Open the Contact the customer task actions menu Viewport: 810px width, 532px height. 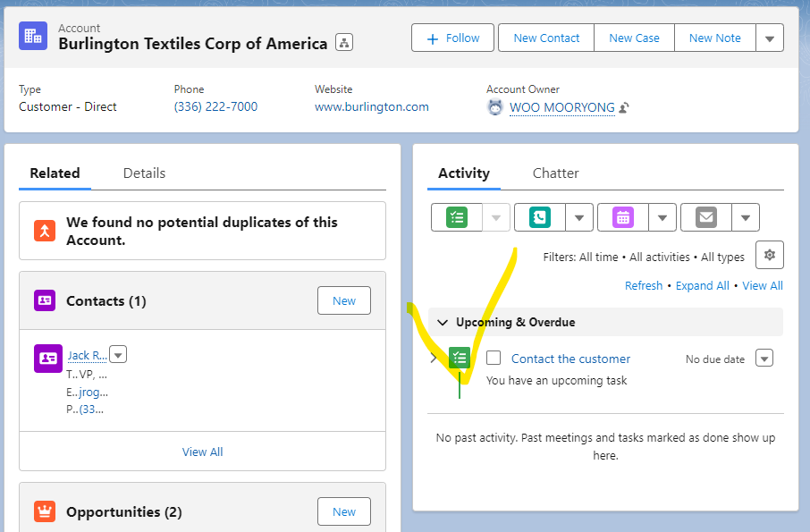pos(764,358)
